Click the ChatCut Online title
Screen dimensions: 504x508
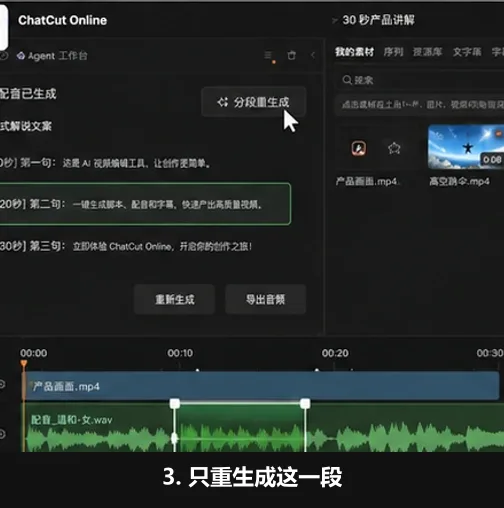[63, 20]
